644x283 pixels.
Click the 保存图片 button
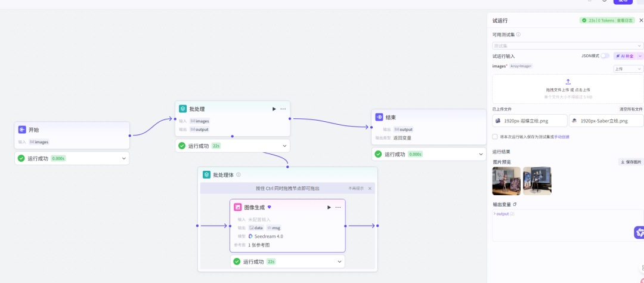[x=630, y=162]
